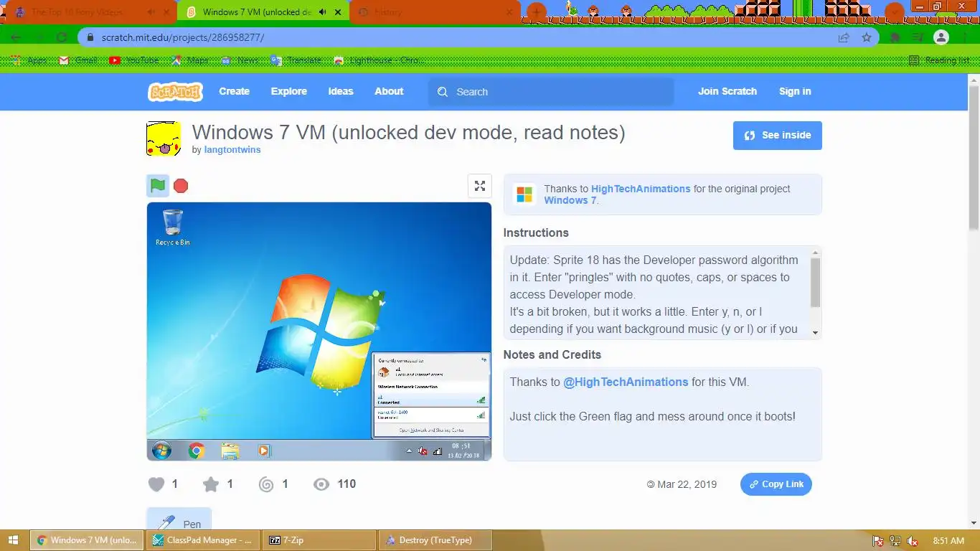Open the Explore page

click(289, 91)
